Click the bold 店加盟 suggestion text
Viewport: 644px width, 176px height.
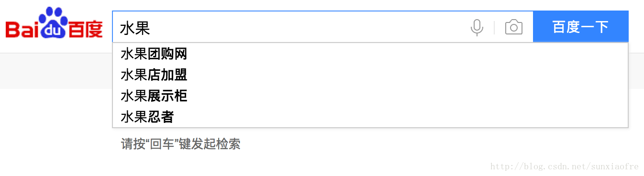[167, 75]
